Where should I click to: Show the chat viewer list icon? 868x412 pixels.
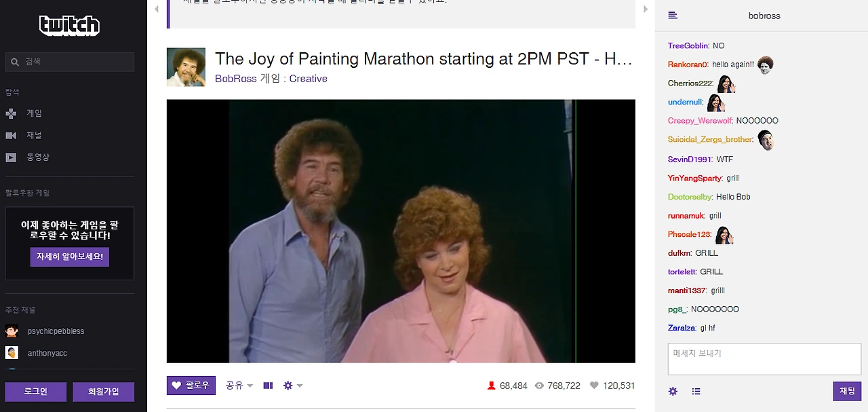pos(696,391)
